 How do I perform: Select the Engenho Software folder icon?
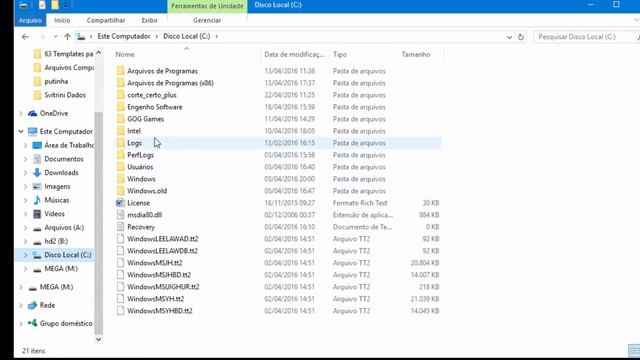click(120, 107)
